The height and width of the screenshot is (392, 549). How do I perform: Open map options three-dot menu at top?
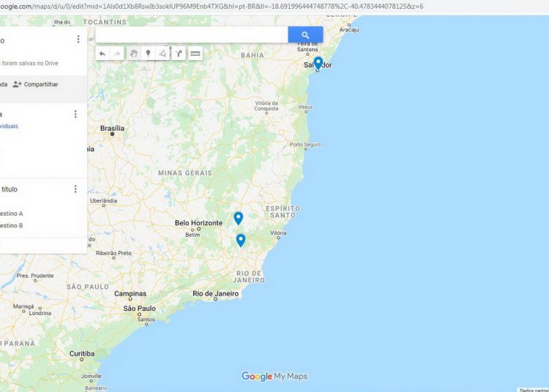click(78, 39)
